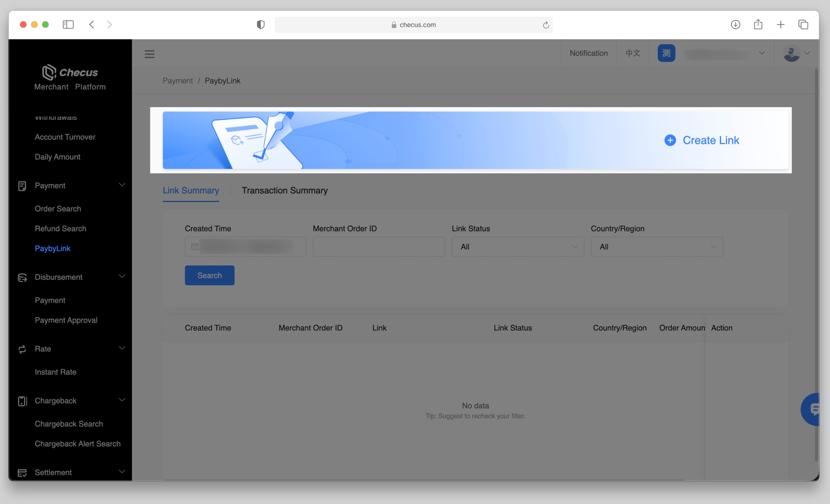Toggle the Safari sidebar button
Screen dimensions: 830x504
pyautogui.click(x=68, y=24)
